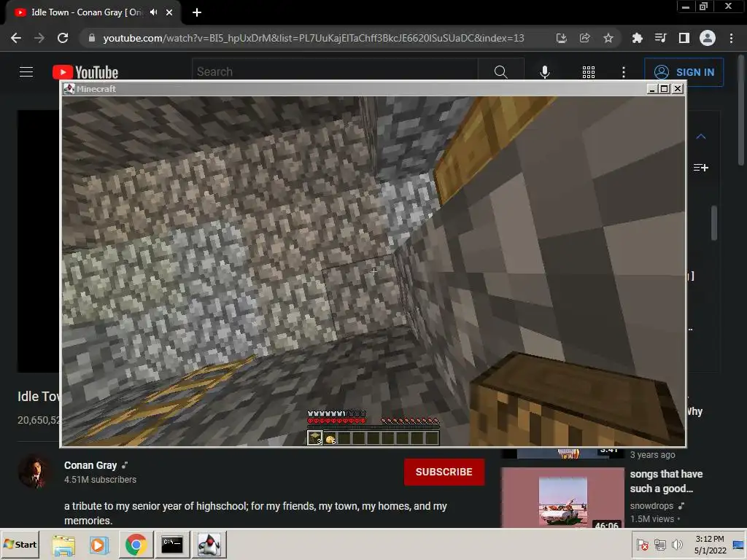Click the install app icon in address bar
Image resolution: width=747 pixels, height=560 pixels.
[x=561, y=38]
